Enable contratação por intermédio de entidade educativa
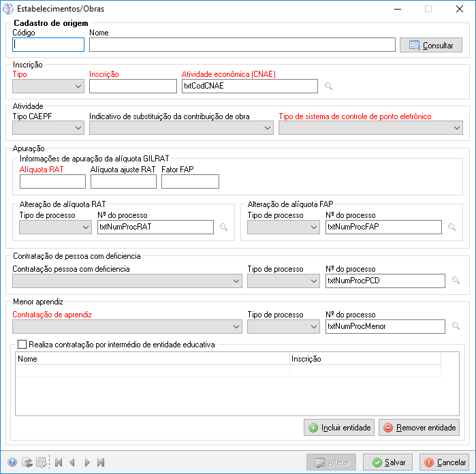Image resolution: width=476 pixels, height=474 pixels. [22, 345]
